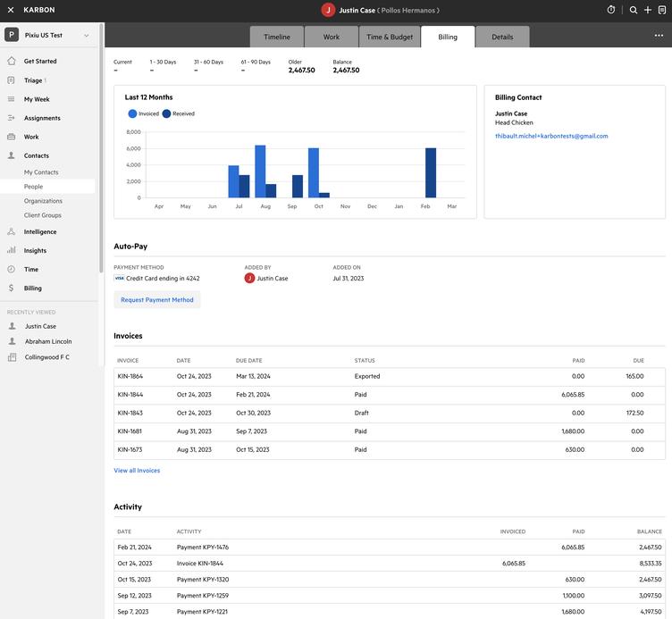Click activity Invoice KIN-1844
The height and width of the screenshot is (619, 672).
[199, 564]
